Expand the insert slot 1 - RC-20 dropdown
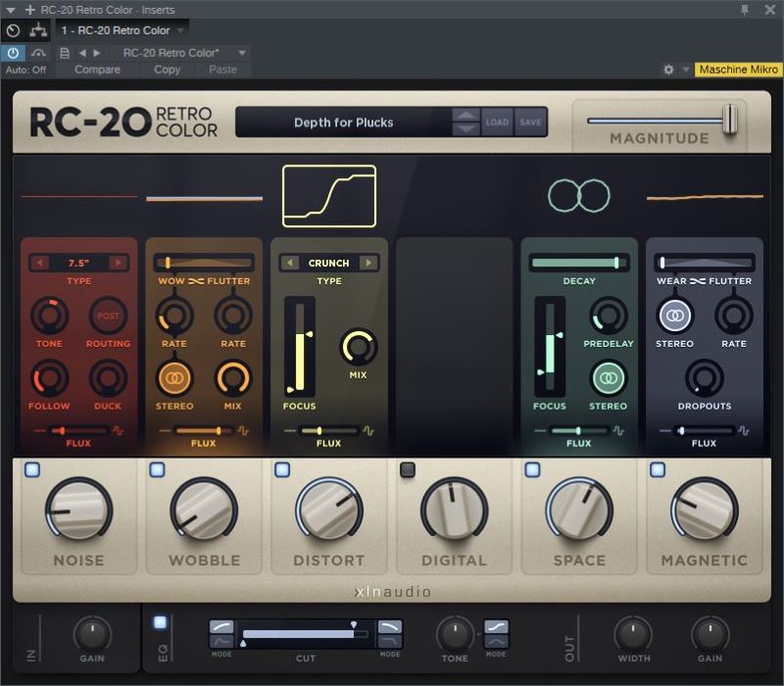Viewport: 784px width, 686px height. click(181, 30)
